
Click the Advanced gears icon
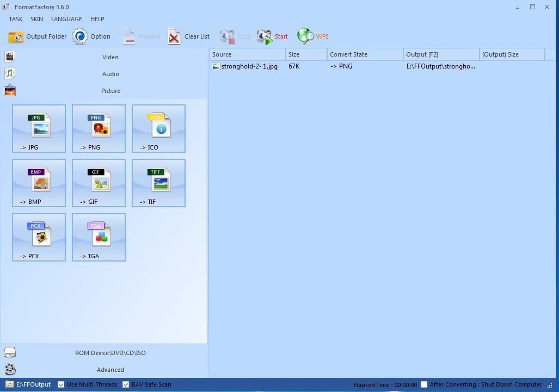click(x=10, y=369)
